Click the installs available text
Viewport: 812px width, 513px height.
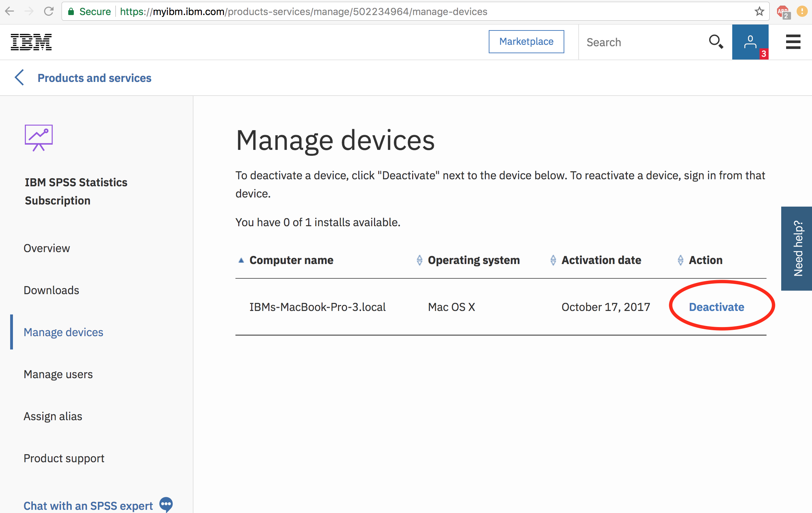point(318,222)
